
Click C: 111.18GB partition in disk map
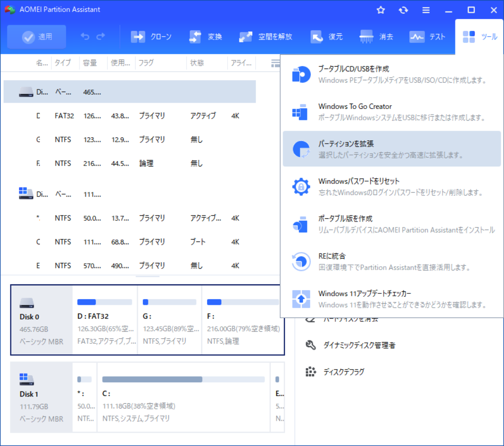[x=184, y=397]
